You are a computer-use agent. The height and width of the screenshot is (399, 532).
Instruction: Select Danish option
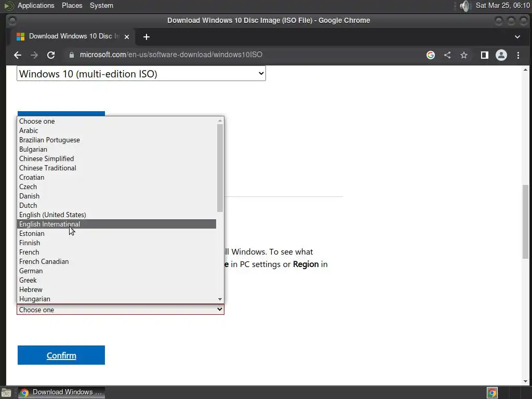(116, 196)
